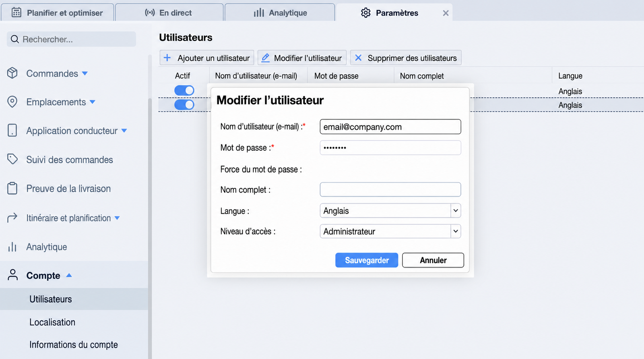Click the Mot de passe field

click(390, 147)
